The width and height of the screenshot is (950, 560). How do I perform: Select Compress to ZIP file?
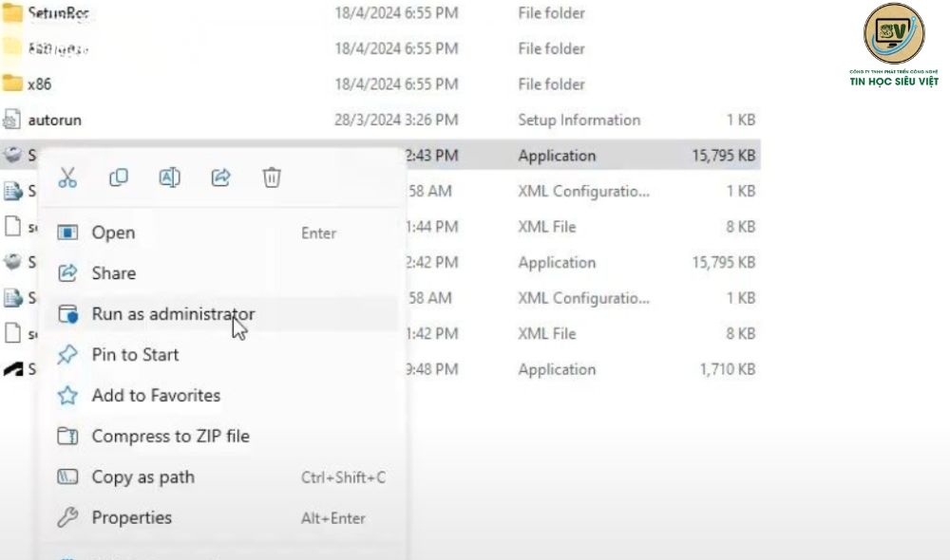point(221,436)
